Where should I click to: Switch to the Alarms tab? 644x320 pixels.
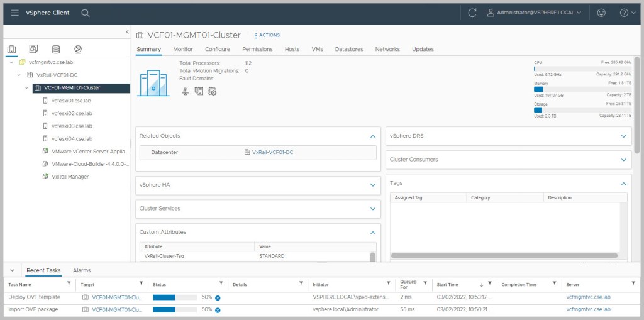coord(82,270)
